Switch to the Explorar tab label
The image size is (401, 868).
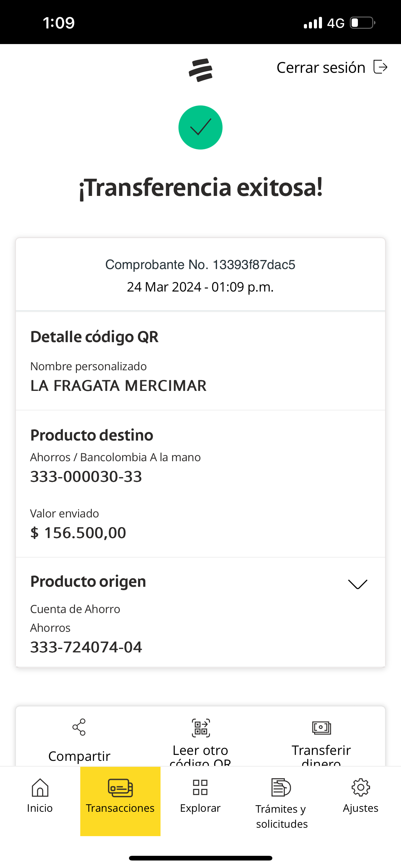point(200,808)
